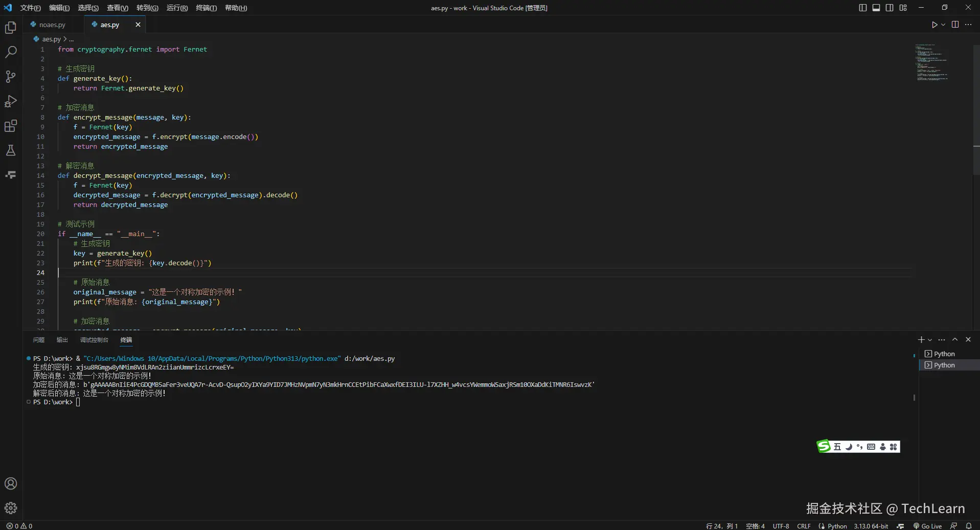Click the editor minimap preview
Image resolution: width=980 pixels, height=530 pixels.
click(x=931, y=62)
